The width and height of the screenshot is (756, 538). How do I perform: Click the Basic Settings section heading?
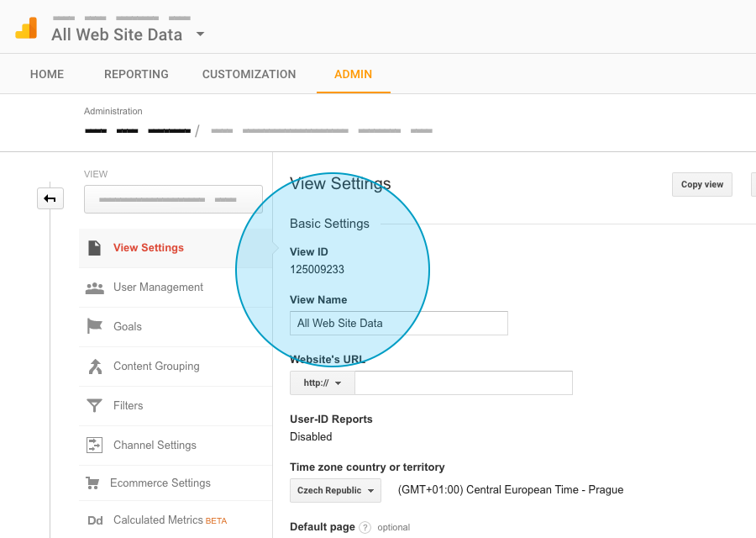330,224
